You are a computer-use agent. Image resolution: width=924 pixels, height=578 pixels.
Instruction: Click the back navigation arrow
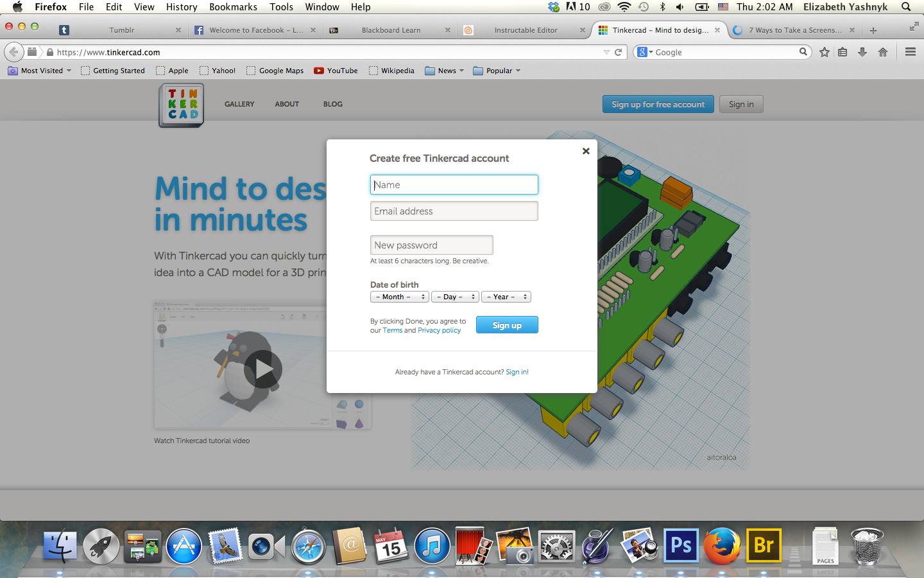pos(13,52)
